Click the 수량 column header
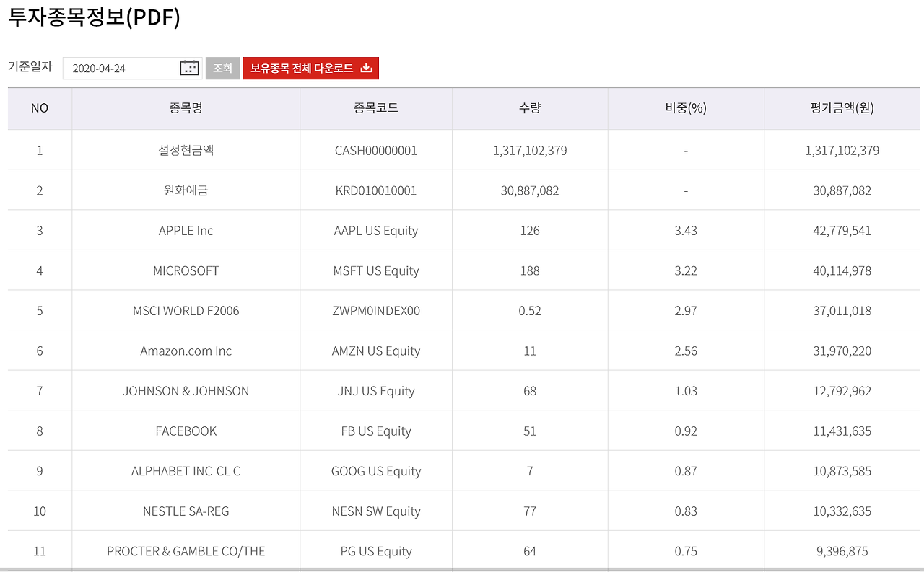Image resolution: width=924 pixels, height=572 pixels. click(x=530, y=108)
